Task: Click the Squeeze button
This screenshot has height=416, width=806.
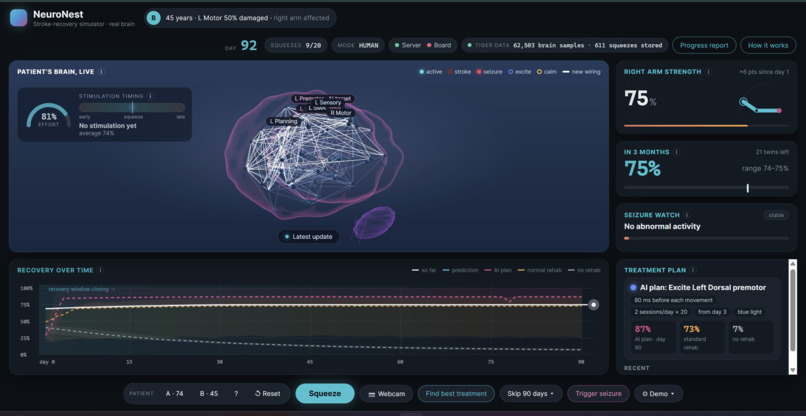Action: pyautogui.click(x=325, y=393)
